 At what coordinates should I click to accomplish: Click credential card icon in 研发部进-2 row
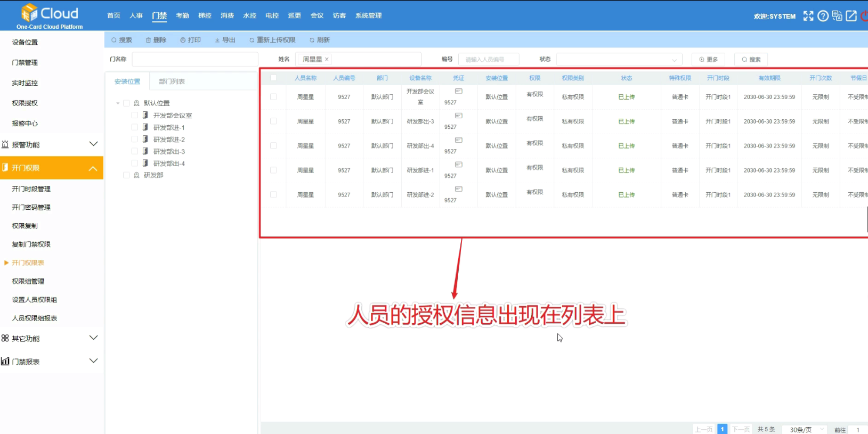tap(458, 189)
